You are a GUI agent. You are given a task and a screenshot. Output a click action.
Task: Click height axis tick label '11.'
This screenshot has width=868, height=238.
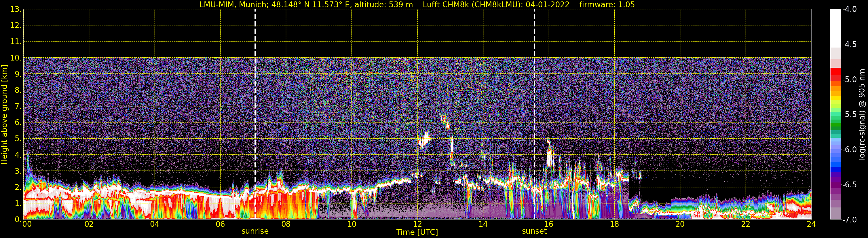pos(16,41)
